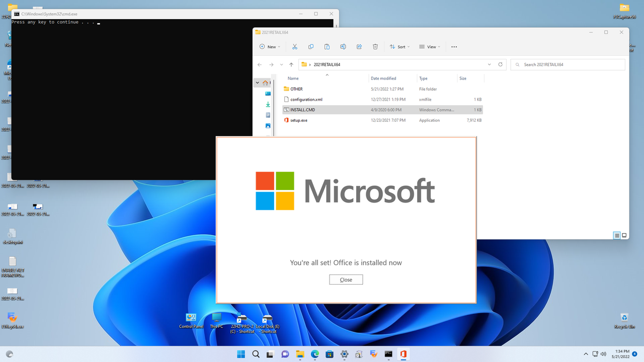Open the notification count badge

(x=635, y=354)
